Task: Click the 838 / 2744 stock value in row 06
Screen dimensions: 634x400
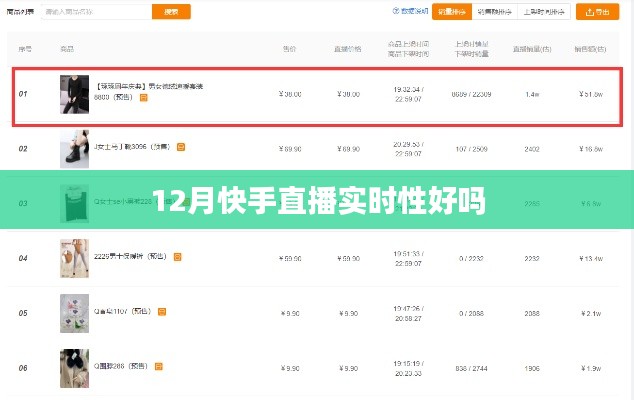Action: [471, 369]
